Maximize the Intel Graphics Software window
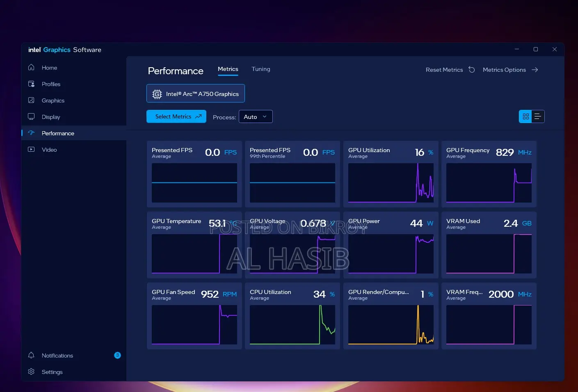 (x=536, y=49)
